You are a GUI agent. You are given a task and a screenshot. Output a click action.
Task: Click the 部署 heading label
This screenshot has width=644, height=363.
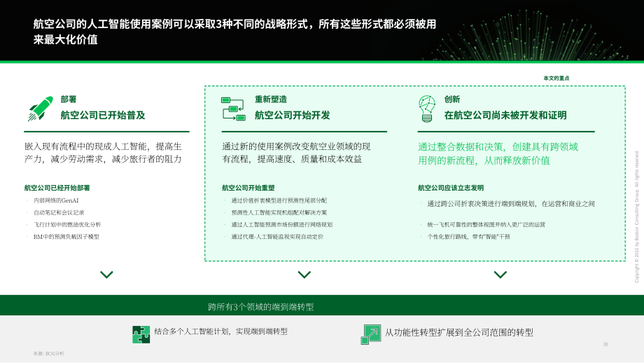[x=69, y=99]
